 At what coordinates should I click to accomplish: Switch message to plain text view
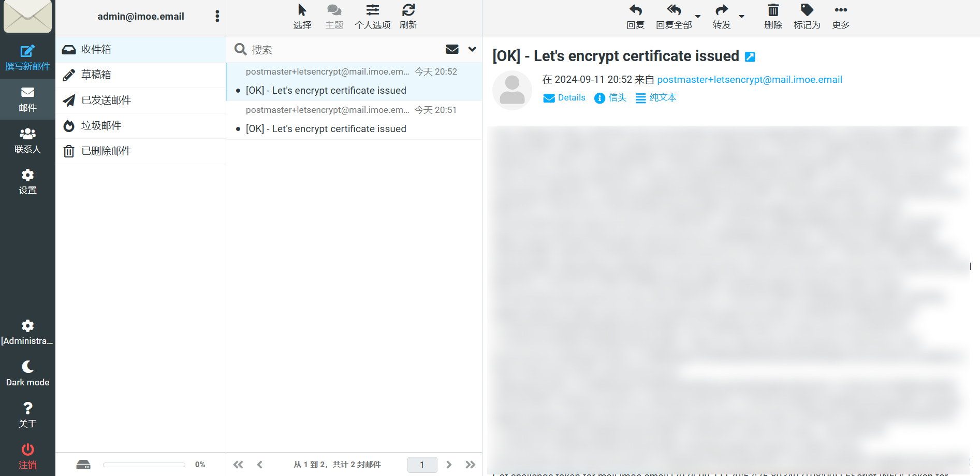(656, 98)
